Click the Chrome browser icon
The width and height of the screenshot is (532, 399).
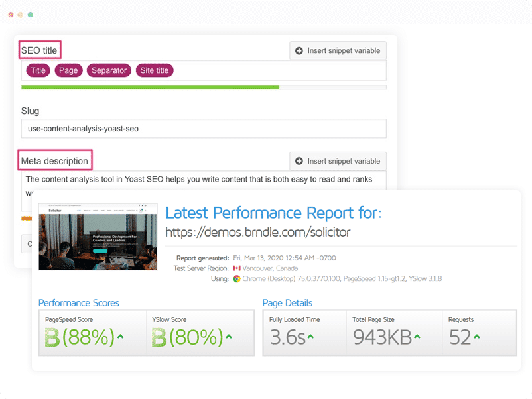pyautogui.click(x=237, y=278)
